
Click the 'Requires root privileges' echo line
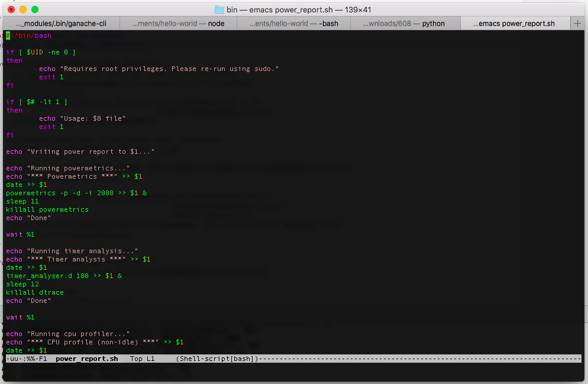point(159,69)
